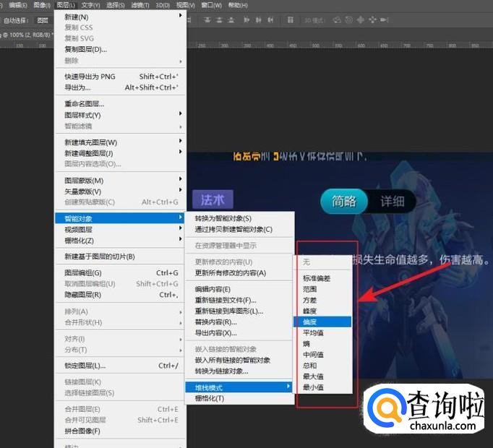Select the highlighted 智能对象 menu entry

(120, 218)
